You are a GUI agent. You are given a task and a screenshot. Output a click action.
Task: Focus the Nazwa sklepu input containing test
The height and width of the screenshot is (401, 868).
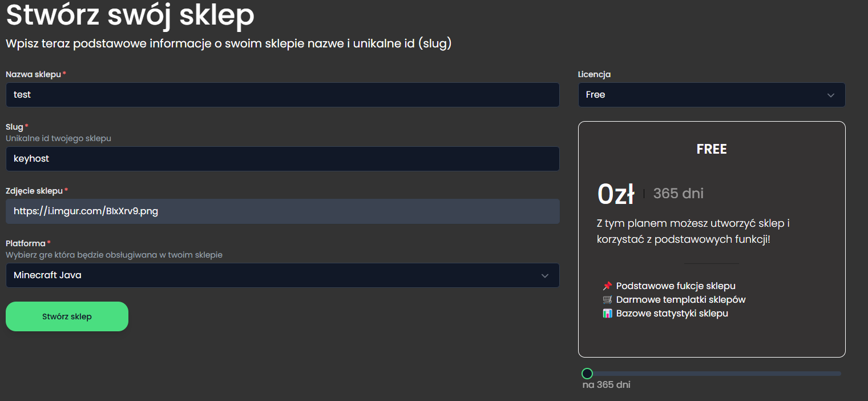pyautogui.click(x=282, y=95)
